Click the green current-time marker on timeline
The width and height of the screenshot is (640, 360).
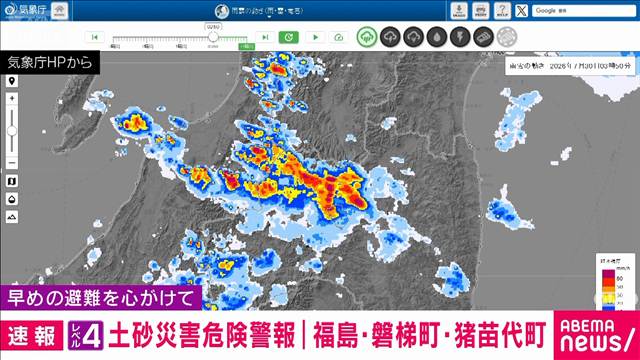(x=247, y=47)
